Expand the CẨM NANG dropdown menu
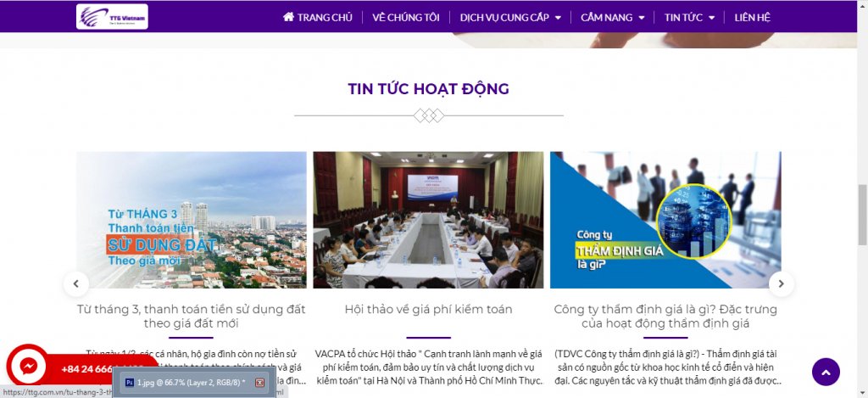The height and width of the screenshot is (398, 868). coord(642,18)
